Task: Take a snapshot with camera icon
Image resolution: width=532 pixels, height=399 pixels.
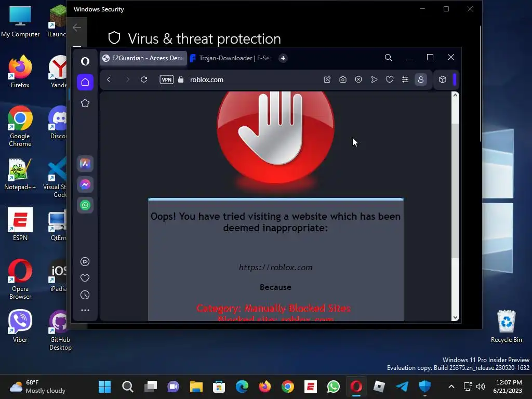Action: pos(343,79)
